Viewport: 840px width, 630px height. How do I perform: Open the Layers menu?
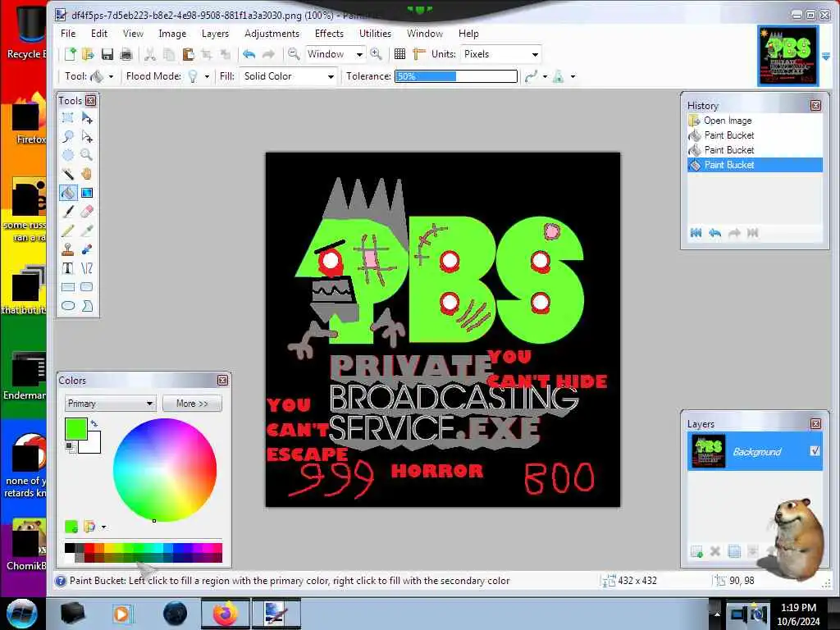[x=215, y=33]
